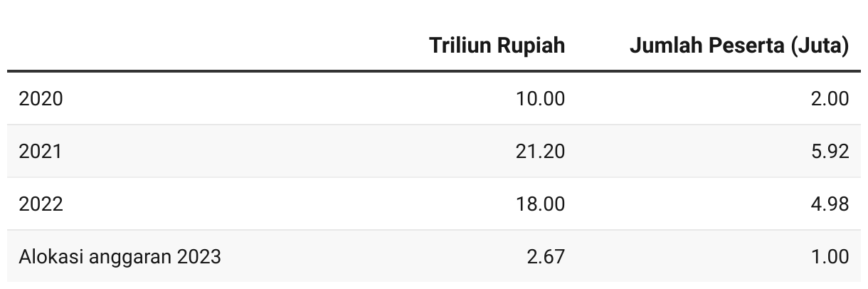Screen dimensions: 868x289
Task: Select the 2021 row label
Action: (x=41, y=151)
